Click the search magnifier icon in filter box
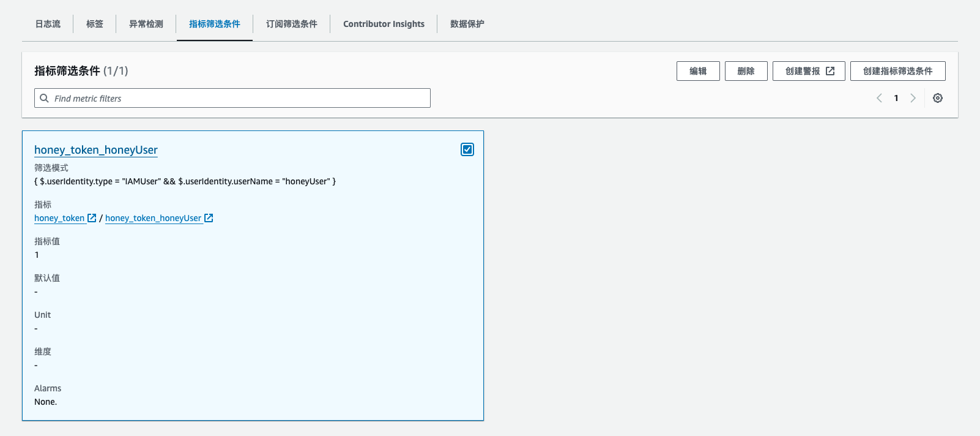This screenshot has height=436, width=980. point(44,98)
